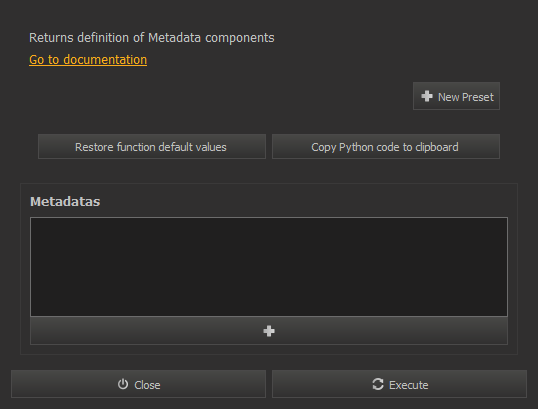Image resolution: width=538 pixels, height=409 pixels.
Task: Execute the metadata function
Action: click(x=399, y=384)
